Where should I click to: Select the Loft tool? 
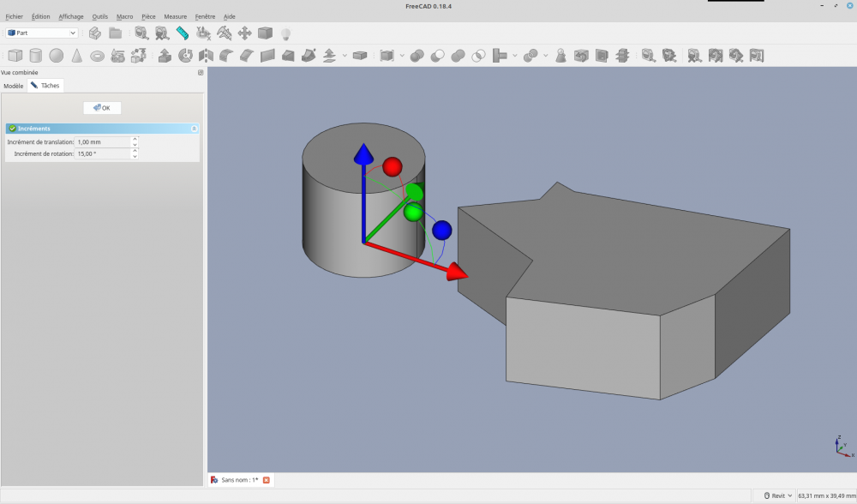288,55
